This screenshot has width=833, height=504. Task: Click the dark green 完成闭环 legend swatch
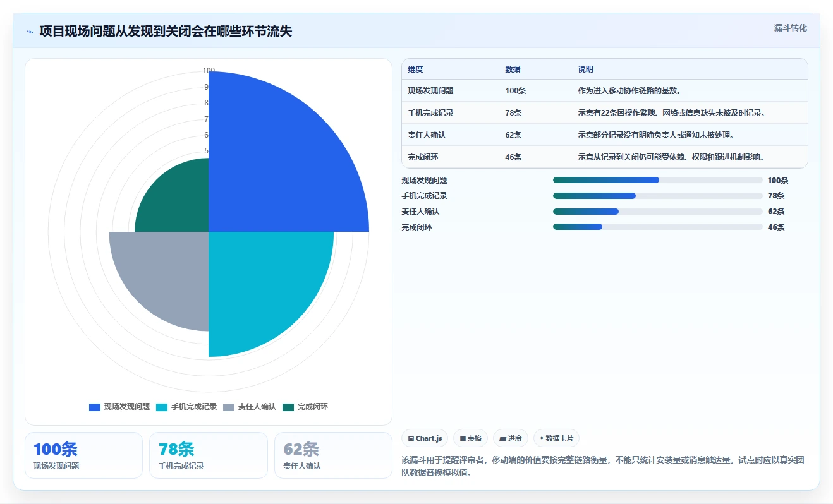[x=288, y=407]
